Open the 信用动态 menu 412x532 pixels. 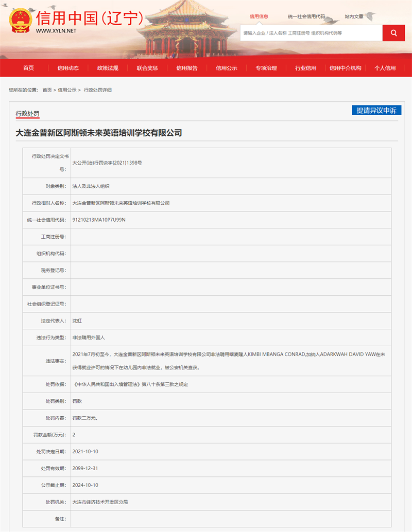coord(67,68)
